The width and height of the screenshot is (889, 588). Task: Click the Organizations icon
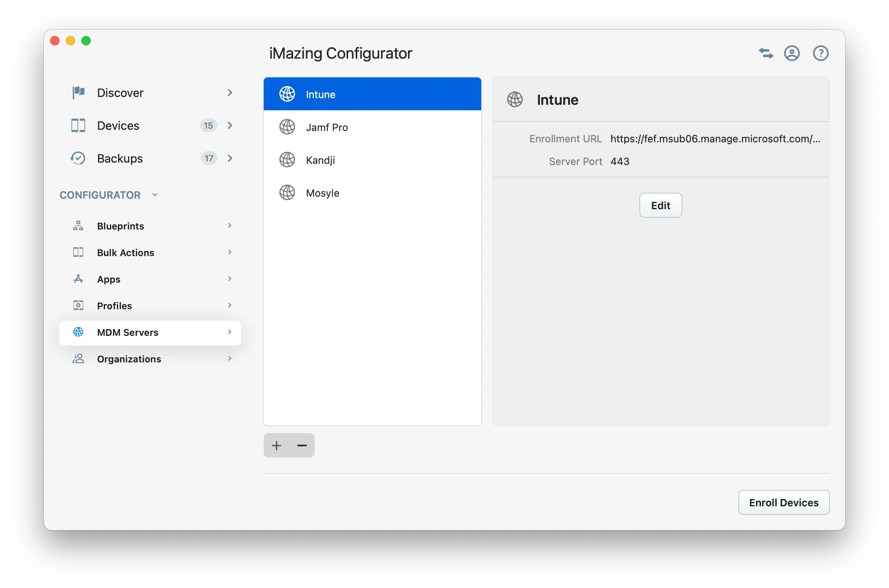(x=78, y=359)
